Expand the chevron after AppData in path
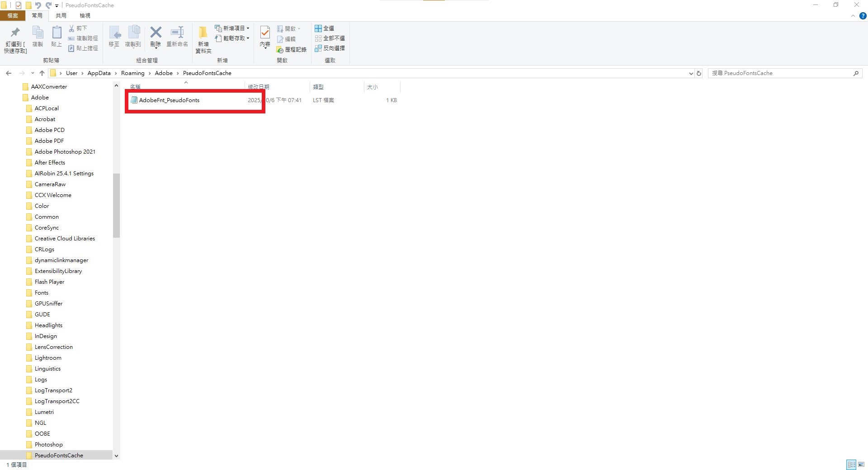 point(116,73)
